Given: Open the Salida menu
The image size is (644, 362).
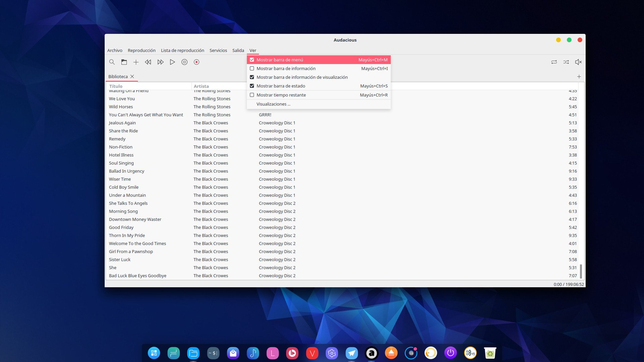Looking at the screenshot, I should point(238,50).
